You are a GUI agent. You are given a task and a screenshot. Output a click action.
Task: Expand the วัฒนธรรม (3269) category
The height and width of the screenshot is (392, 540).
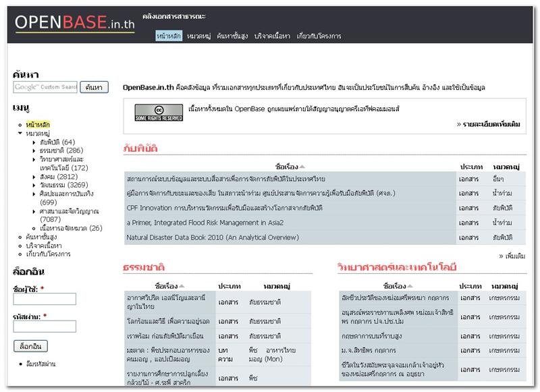click(x=34, y=185)
